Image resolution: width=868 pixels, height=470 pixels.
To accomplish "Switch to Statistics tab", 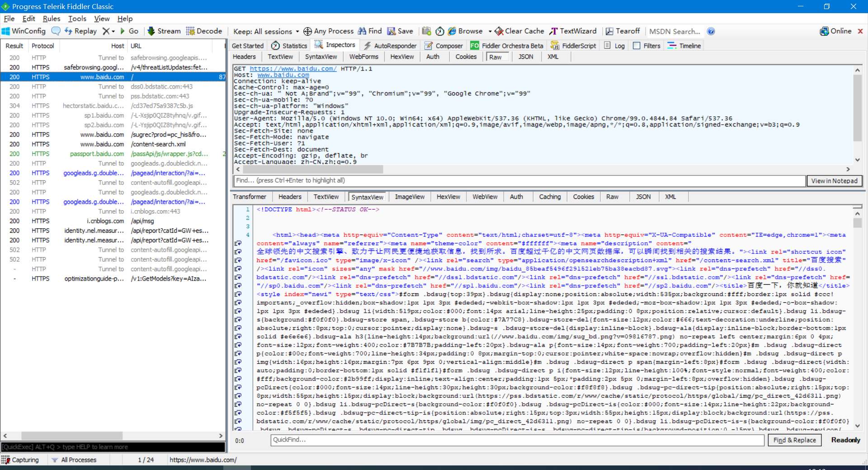I will (289, 46).
